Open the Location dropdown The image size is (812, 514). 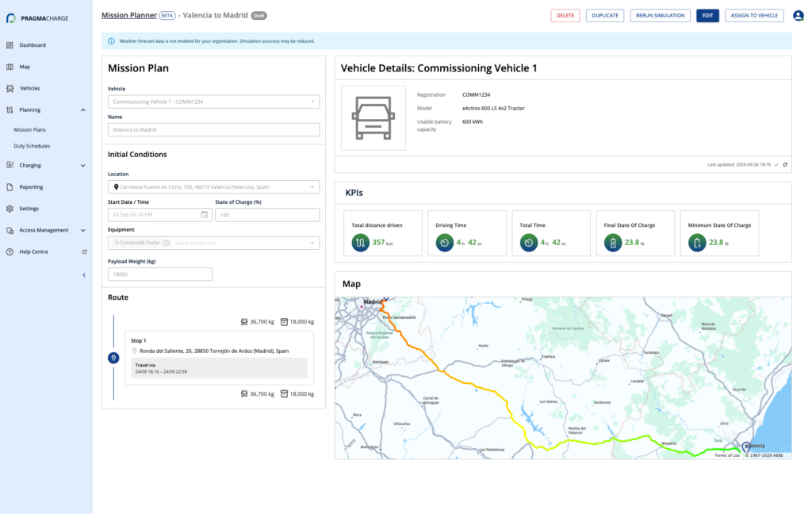coord(213,187)
